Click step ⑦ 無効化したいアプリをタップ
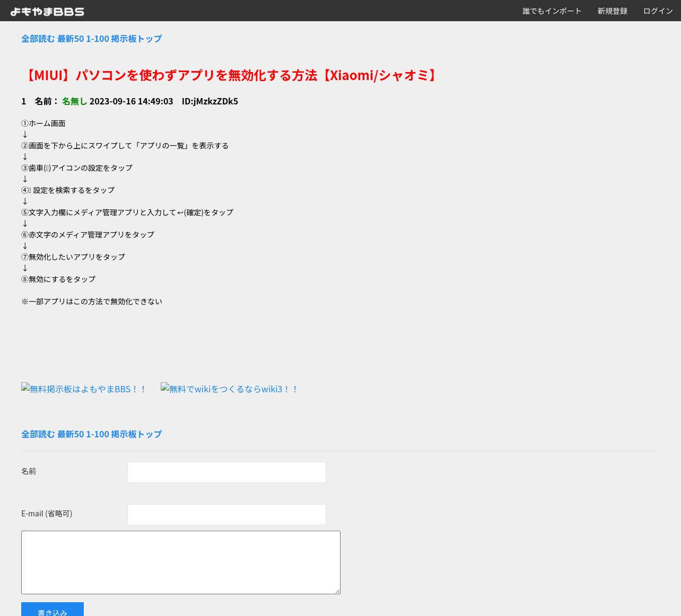 coord(73,257)
